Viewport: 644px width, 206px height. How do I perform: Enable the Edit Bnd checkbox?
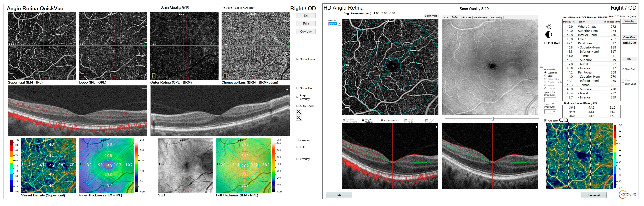[x=545, y=43]
